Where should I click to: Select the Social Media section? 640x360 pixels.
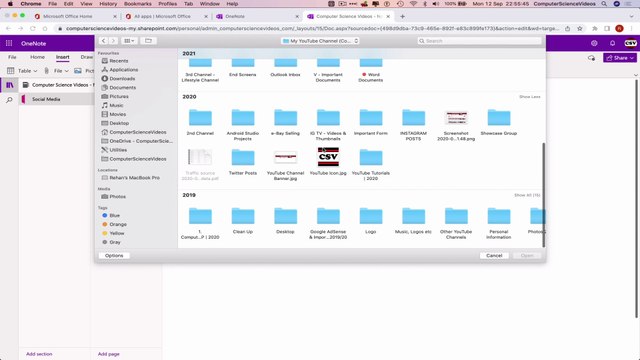click(57, 99)
